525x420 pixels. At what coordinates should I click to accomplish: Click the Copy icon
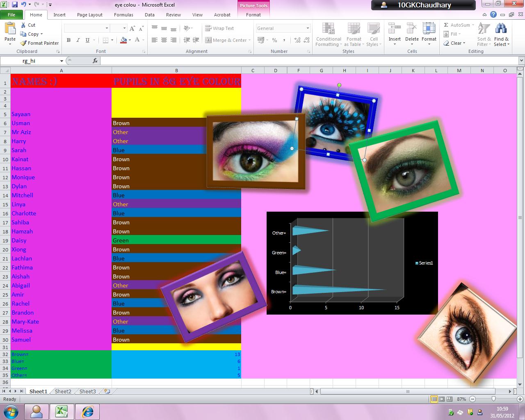click(x=23, y=34)
